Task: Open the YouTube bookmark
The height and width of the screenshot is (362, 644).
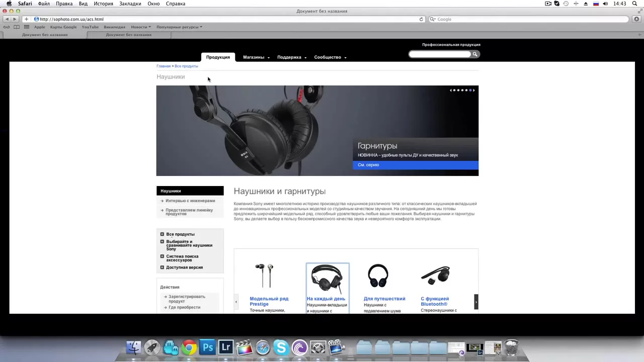Action: point(90,27)
